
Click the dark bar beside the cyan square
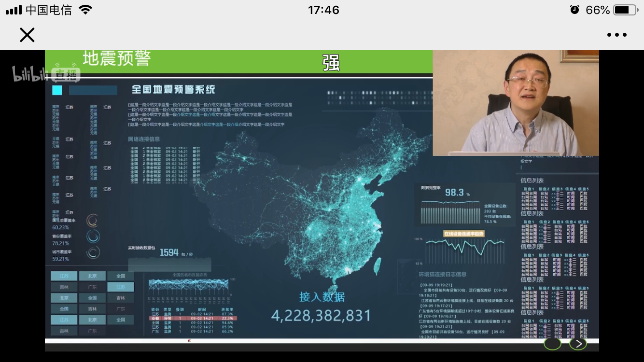(93, 90)
